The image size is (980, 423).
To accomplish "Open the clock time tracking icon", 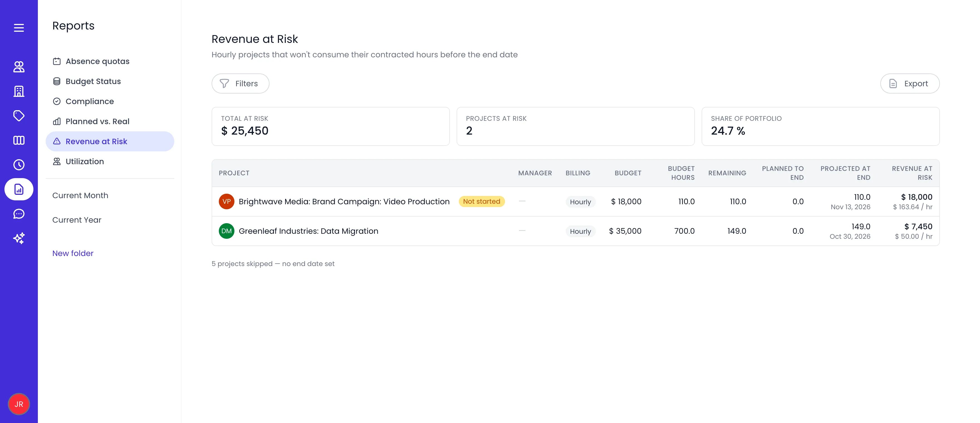I will click(x=19, y=165).
